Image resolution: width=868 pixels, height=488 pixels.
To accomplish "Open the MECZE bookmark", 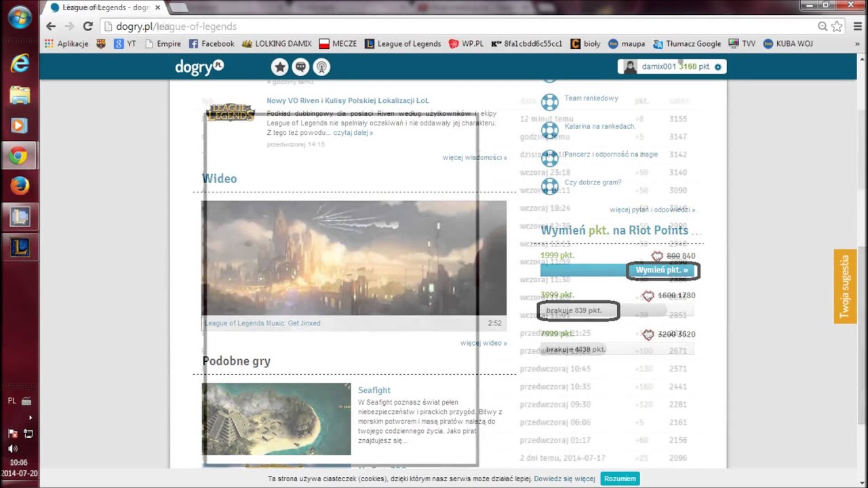I will [x=338, y=43].
